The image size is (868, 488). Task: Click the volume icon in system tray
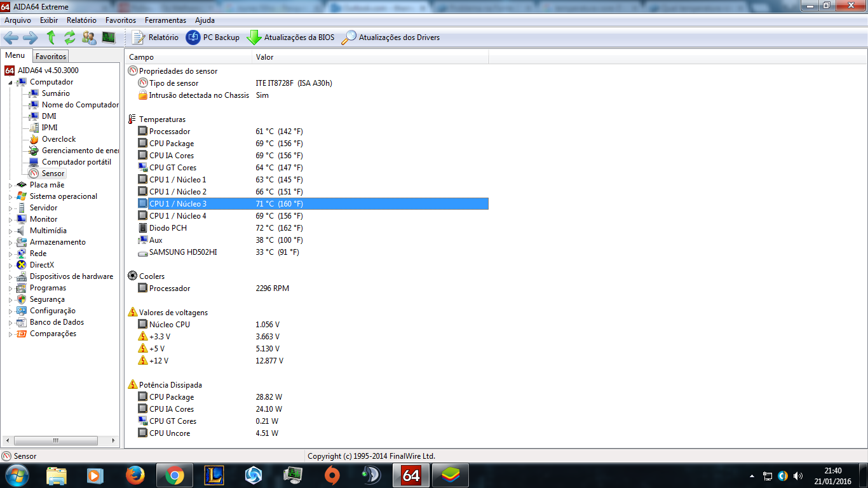pos(798,476)
